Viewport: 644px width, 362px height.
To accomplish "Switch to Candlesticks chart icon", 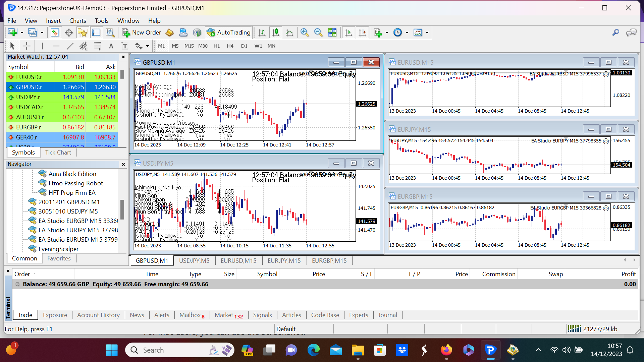I will coord(276,33).
